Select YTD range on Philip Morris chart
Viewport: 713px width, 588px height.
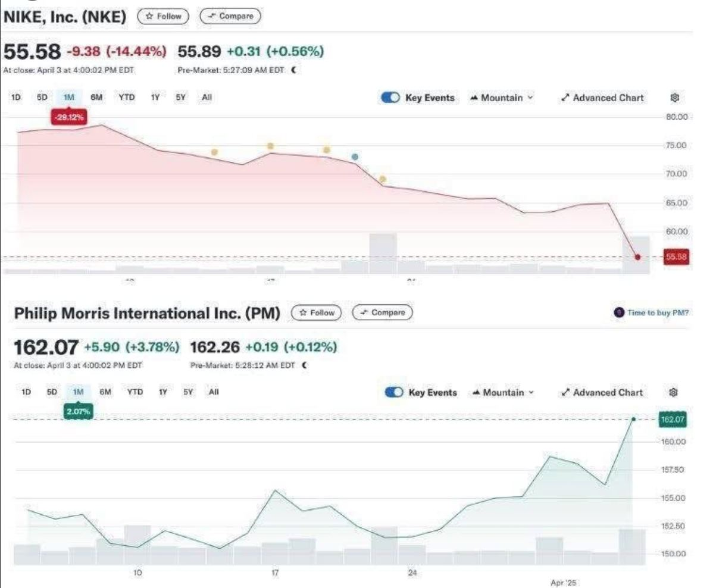point(135,392)
